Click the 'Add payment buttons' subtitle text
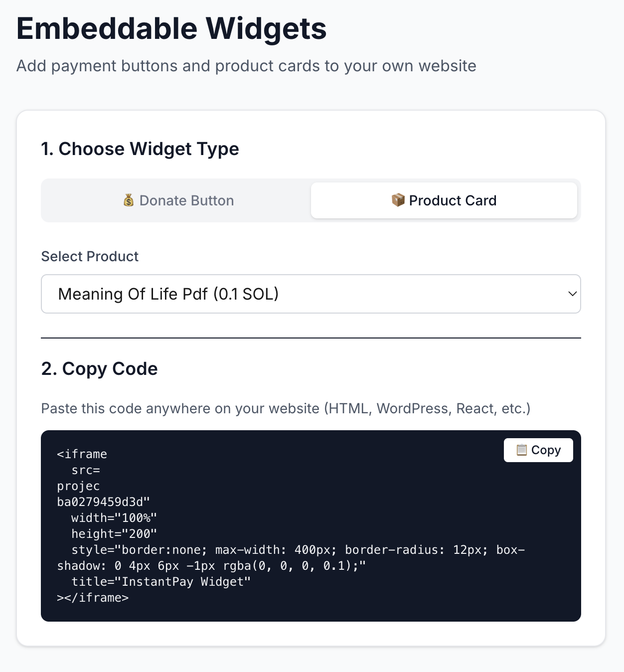The height and width of the screenshot is (672, 624). click(x=246, y=66)
